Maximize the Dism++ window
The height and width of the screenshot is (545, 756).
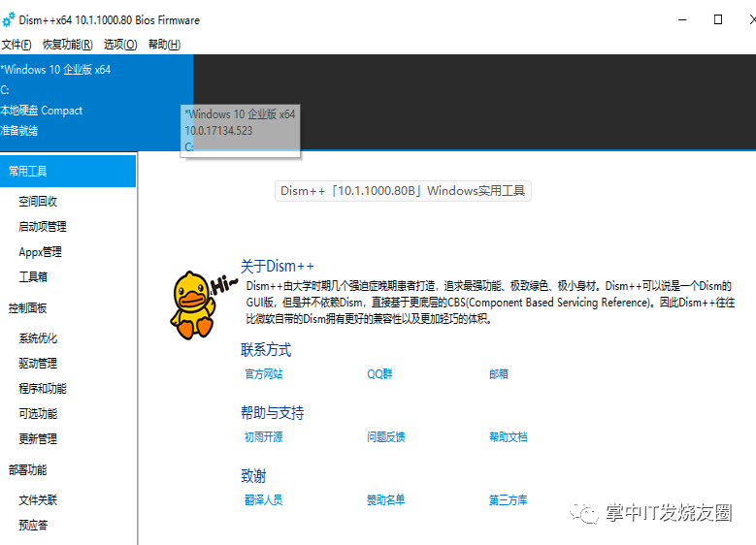click(x=718, y=19)
